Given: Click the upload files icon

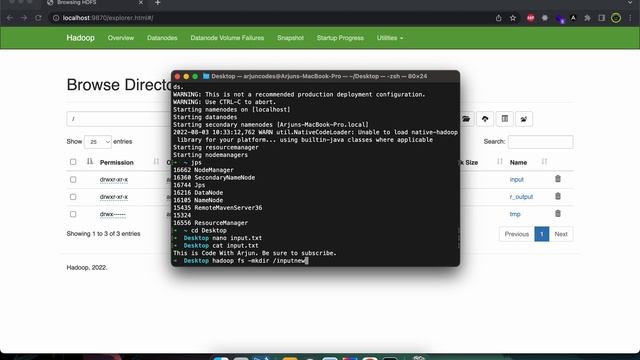Looking at the screenshot, I should coord(485,119).
